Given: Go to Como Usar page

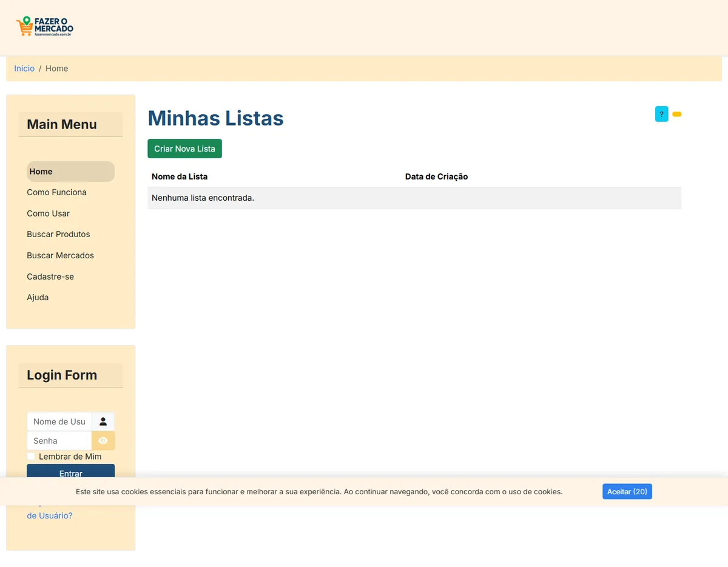Looking at the screenshot, I should click(x=48, y=213).
